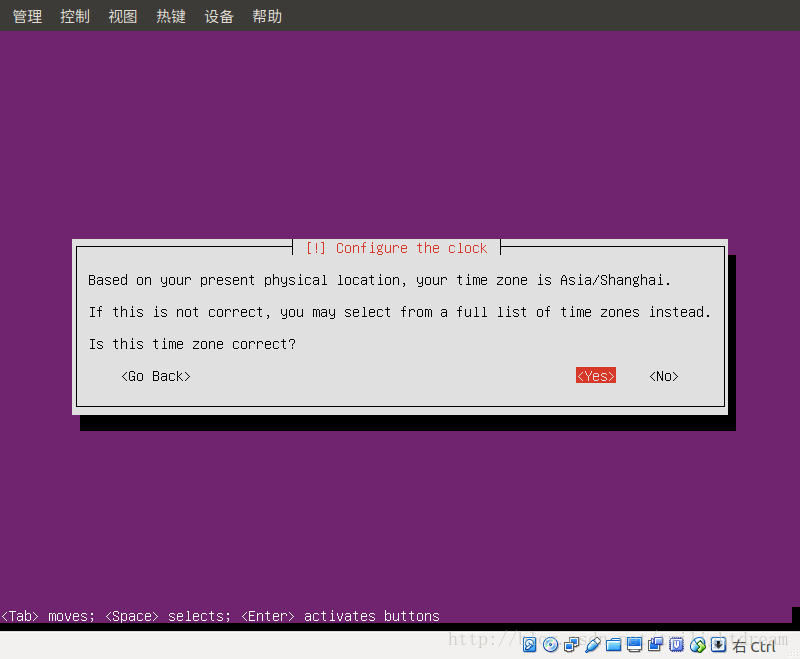The image size is (800, 659).
Task: Click the optical disc status icon
Action: point(550,644)
